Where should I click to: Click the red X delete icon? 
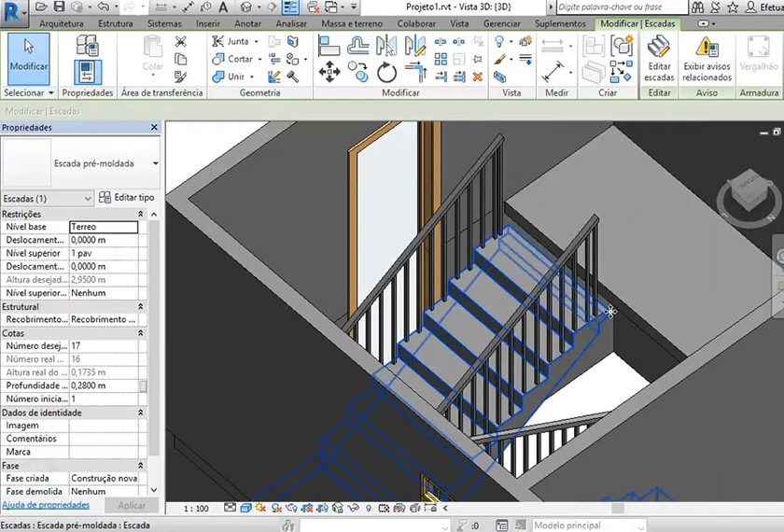(478, 77)
